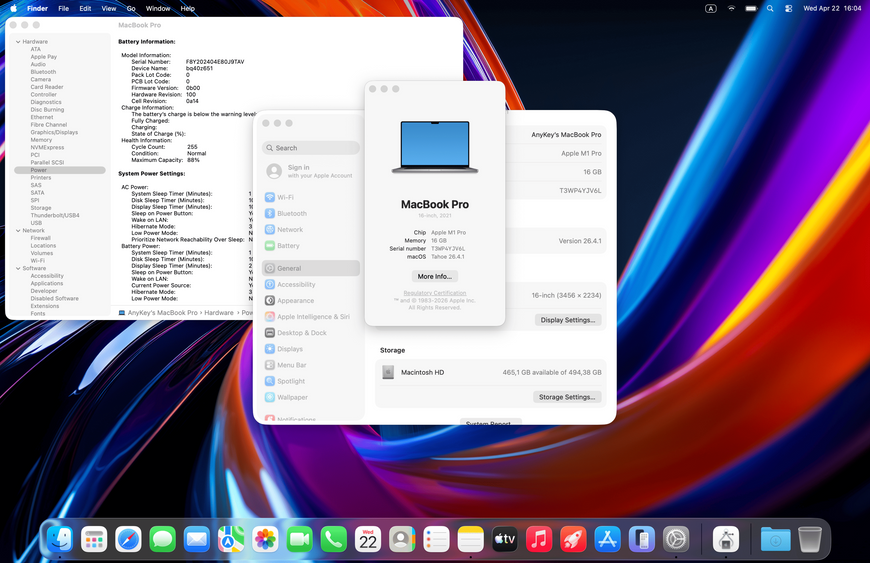870x563 pixels.
Task: Open the Mail app in the Dock
Action: pyautogui.click(x=197, y=539)
